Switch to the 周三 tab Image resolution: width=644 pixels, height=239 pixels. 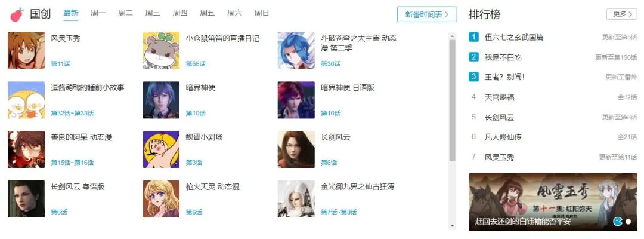(x=153, y=13)
